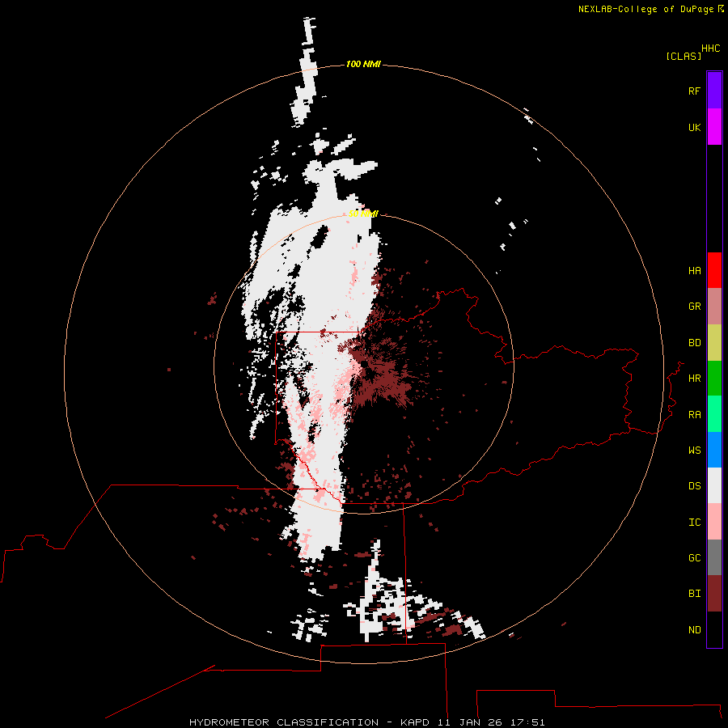This screenshot has height=728, width=728.
Task: Click the mint green RA legend swatch
Action: 714,414
